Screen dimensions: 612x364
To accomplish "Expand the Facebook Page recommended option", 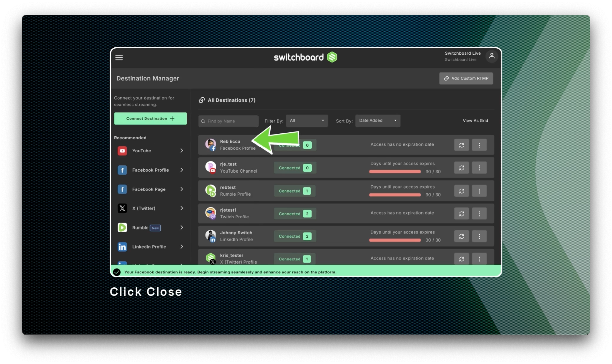I will (182, 189).
